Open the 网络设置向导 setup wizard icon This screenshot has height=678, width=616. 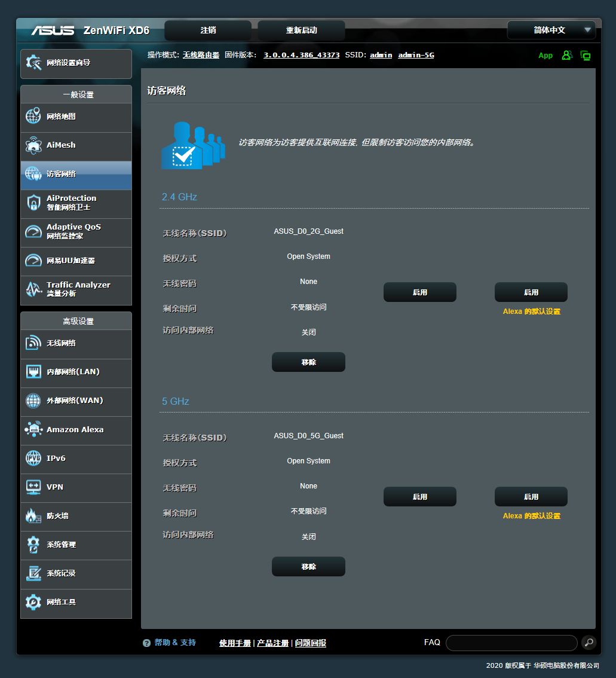coord(33,63)
